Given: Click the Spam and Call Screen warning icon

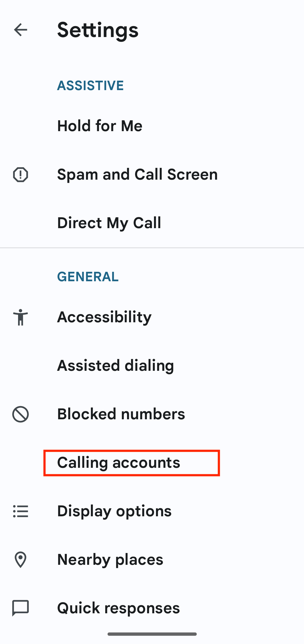Looking at the screenshot, I should point(20,174).
